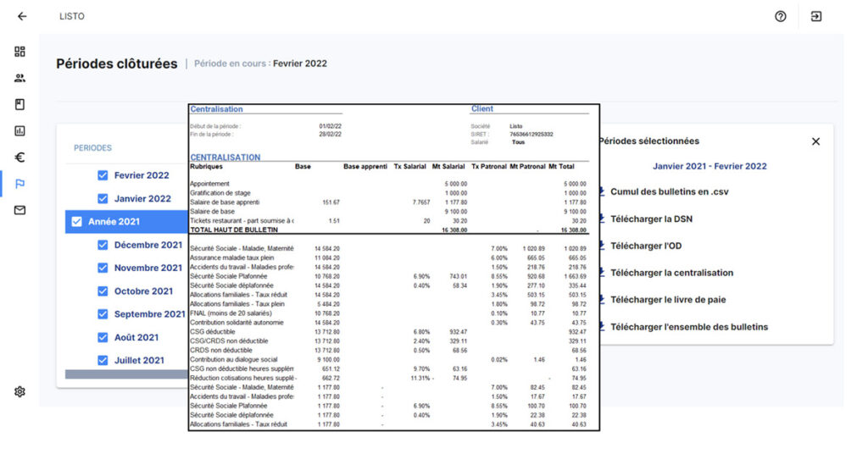Click the logout icon at top right

[816, 16]
